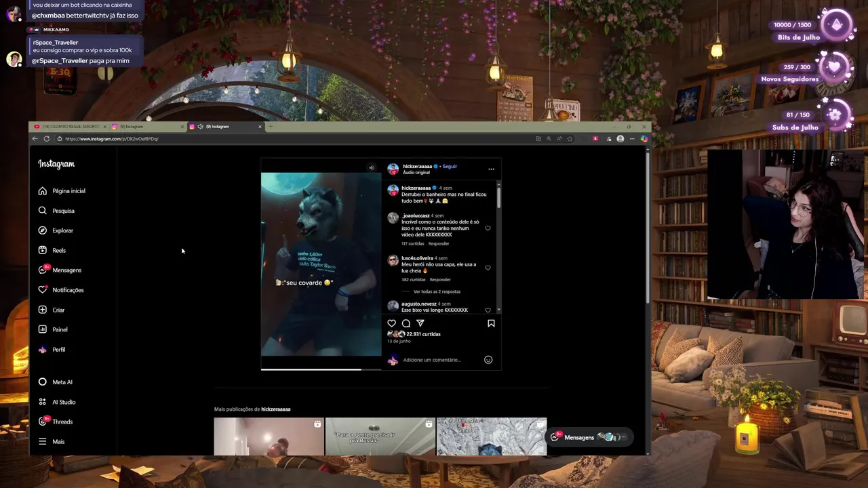
Task: Mute the video with speaker icon
Action: click(371, 167)
